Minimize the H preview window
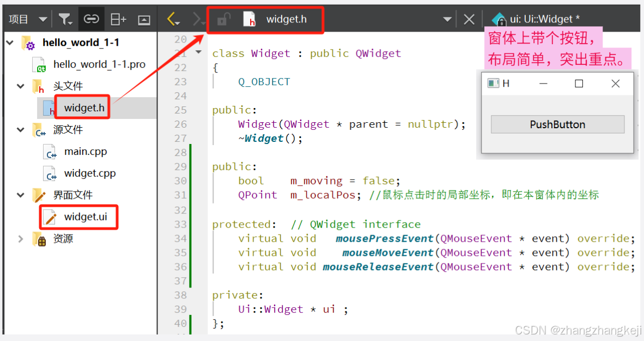 (x=543, y=83)
